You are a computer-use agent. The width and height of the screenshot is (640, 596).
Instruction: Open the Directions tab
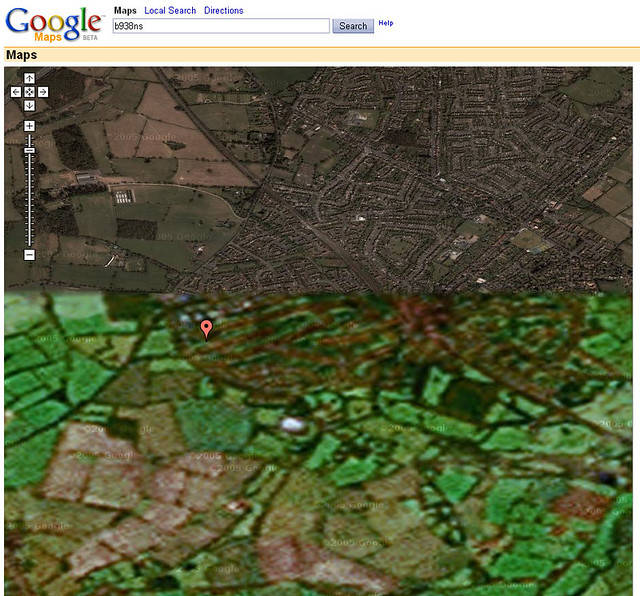point(223,10)
